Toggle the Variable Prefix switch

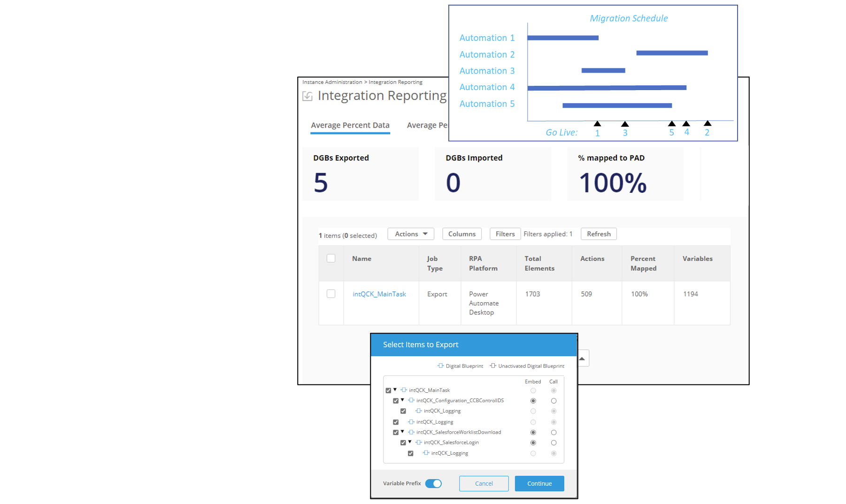[x=433, y=483]
